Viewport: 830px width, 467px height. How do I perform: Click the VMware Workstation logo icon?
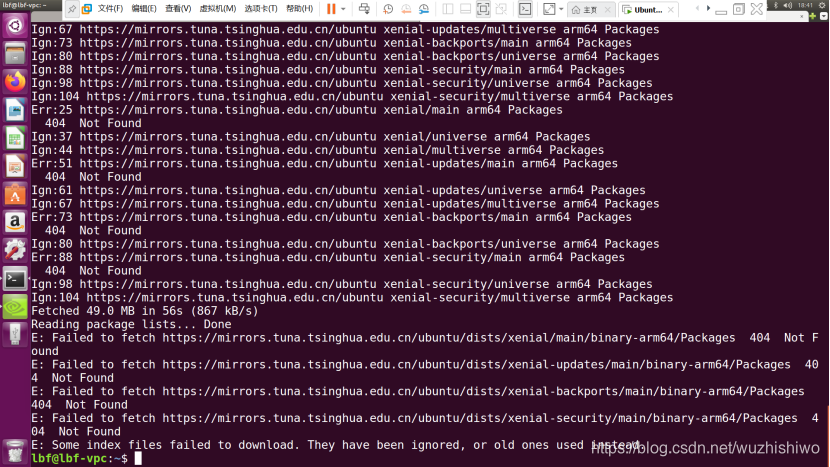tap(87, 9)
